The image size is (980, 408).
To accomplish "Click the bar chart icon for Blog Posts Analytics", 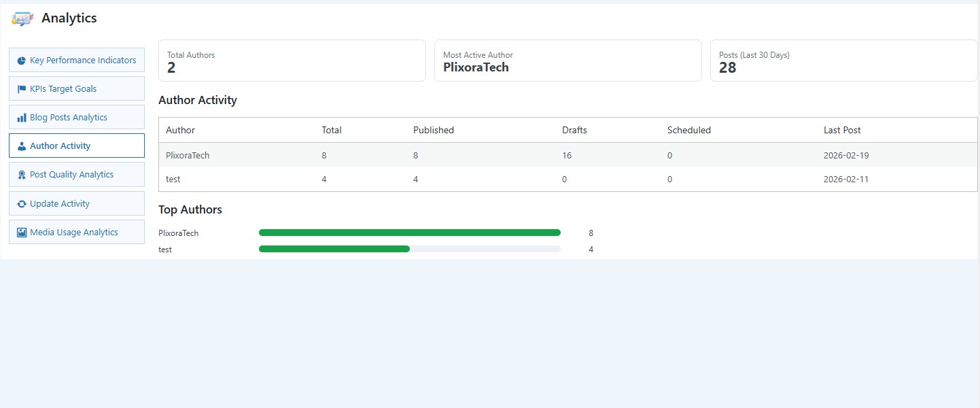I will [x=22, y=118].
